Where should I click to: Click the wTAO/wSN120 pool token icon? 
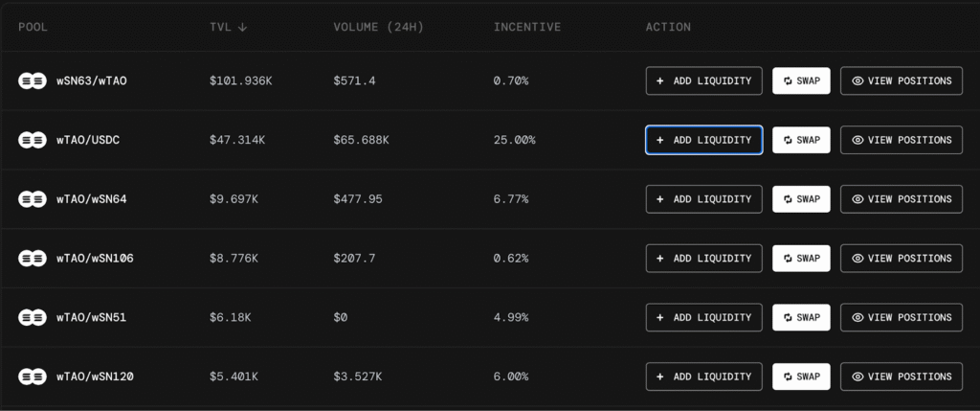tap(32, 377)
